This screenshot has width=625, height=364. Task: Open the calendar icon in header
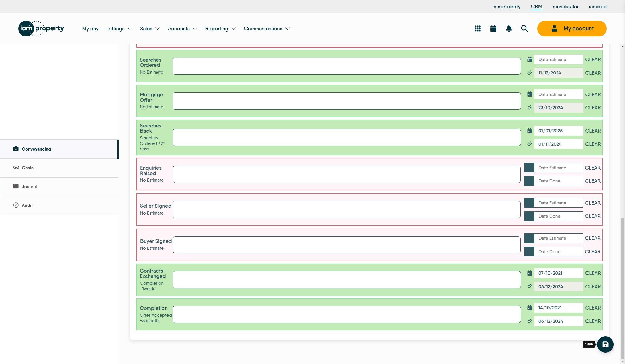click(493, 29)
